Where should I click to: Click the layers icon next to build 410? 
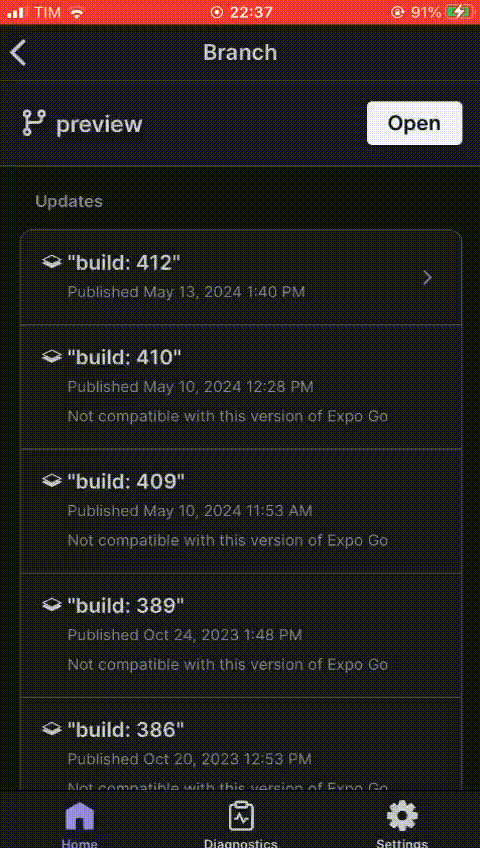(x=51, y=356)
